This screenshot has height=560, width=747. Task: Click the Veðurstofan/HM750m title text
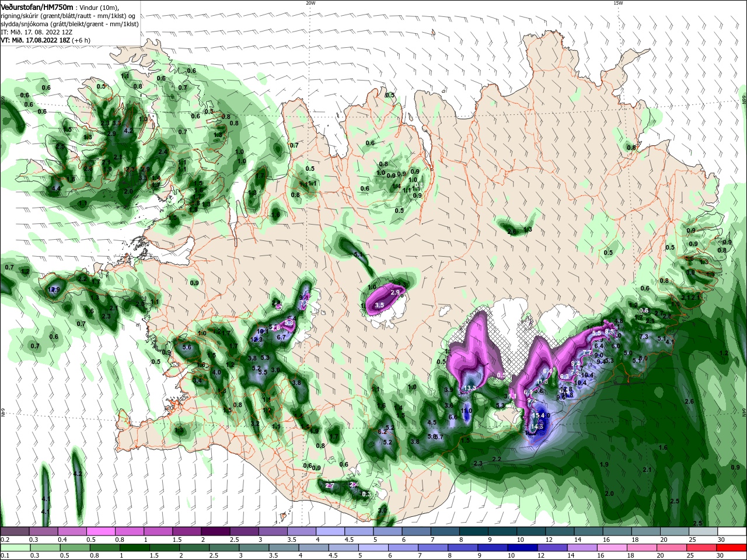(x=37, y=6)
